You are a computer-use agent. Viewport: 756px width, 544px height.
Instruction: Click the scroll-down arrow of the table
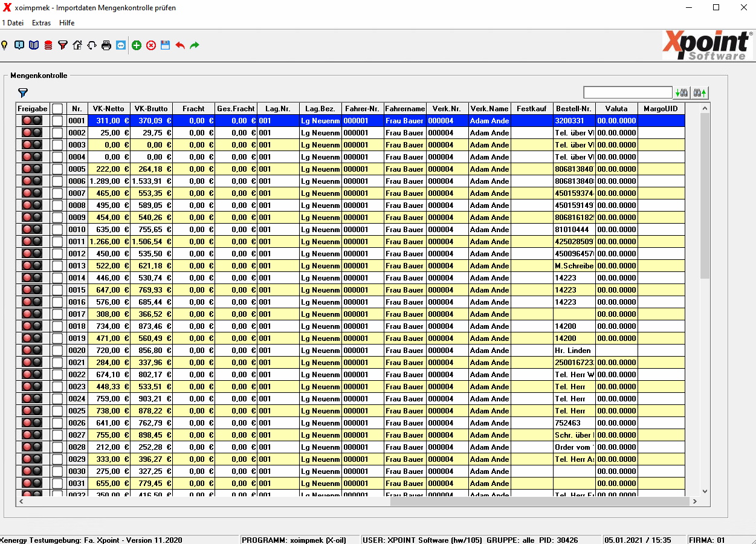(x=705, y=491)
